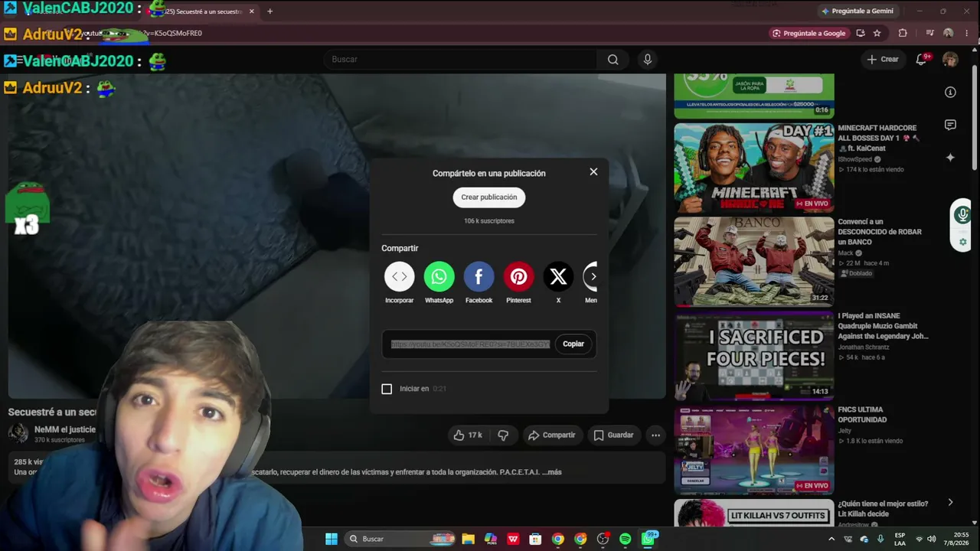Open the Chrome extensions puzzle icon
This screenshot has height=551, width=980.
[x=903, y=33]
